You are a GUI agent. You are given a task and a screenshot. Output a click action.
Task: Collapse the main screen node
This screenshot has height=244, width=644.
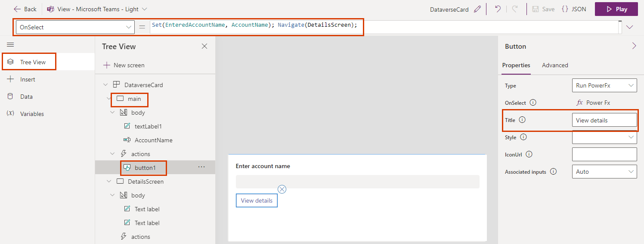(x=109, y=99)
